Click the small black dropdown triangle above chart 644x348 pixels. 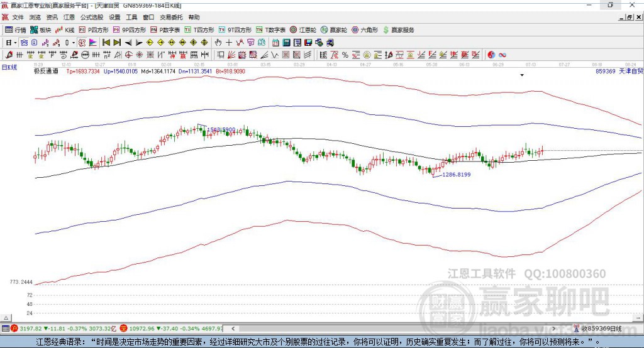pos(522,75)
